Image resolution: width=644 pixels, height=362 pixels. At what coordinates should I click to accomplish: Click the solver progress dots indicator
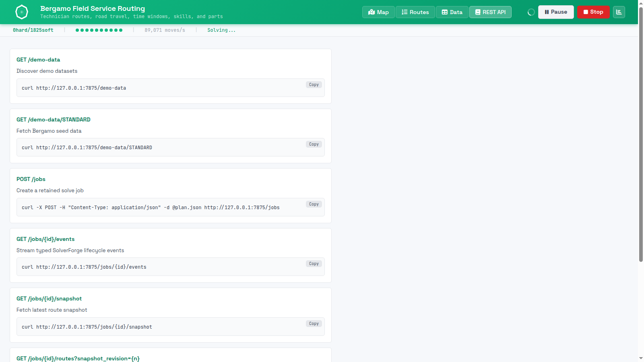click(x=99, y=30)
